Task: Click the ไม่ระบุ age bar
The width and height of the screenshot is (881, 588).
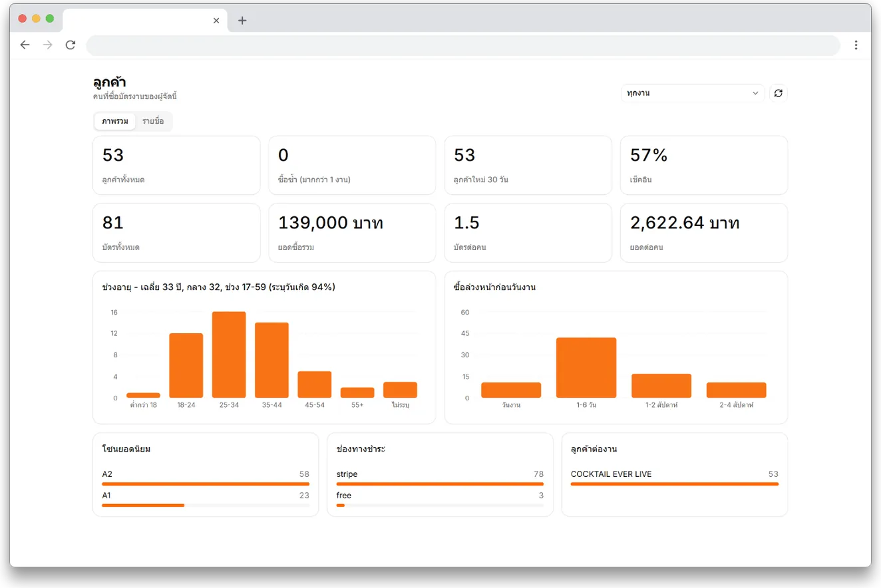Action: click(400, 390)
